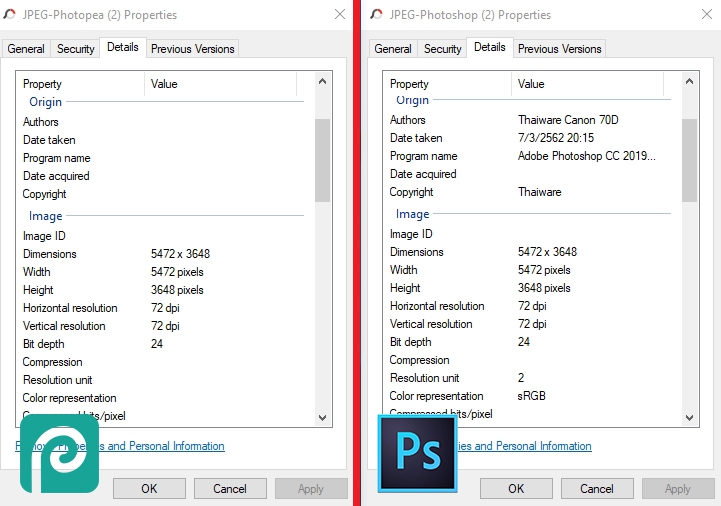This screenshot has width=721, height=506.
Task: Click scroll up arrow in Photoshop details list
Action: (689, 81)
